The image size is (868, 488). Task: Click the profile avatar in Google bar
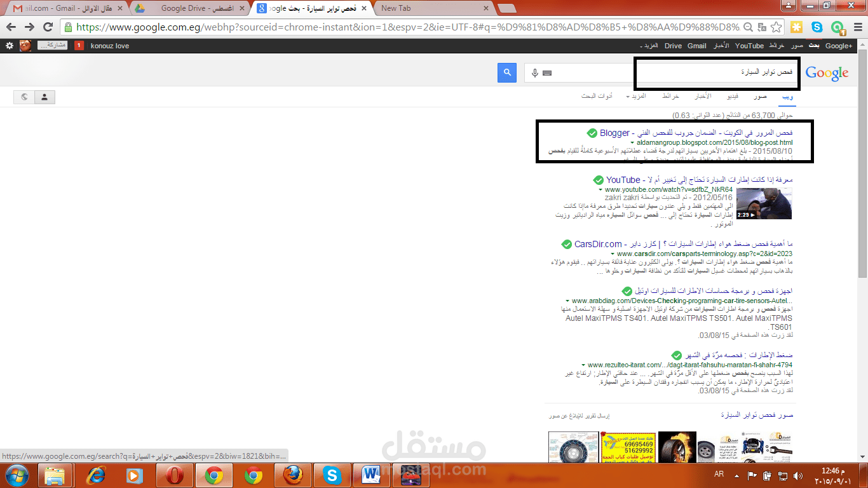pyautogui.click(x=25, y=46)
